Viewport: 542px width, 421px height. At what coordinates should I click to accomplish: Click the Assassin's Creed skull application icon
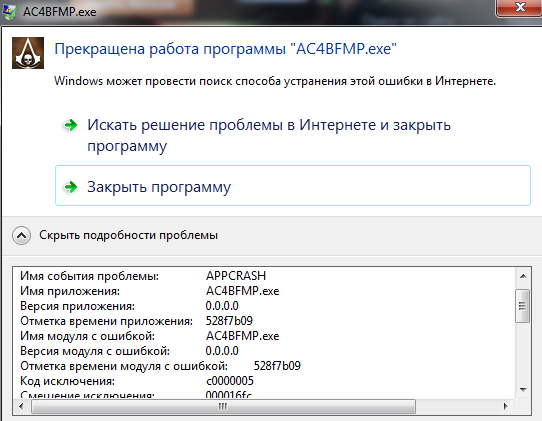[x=28, y=53]
